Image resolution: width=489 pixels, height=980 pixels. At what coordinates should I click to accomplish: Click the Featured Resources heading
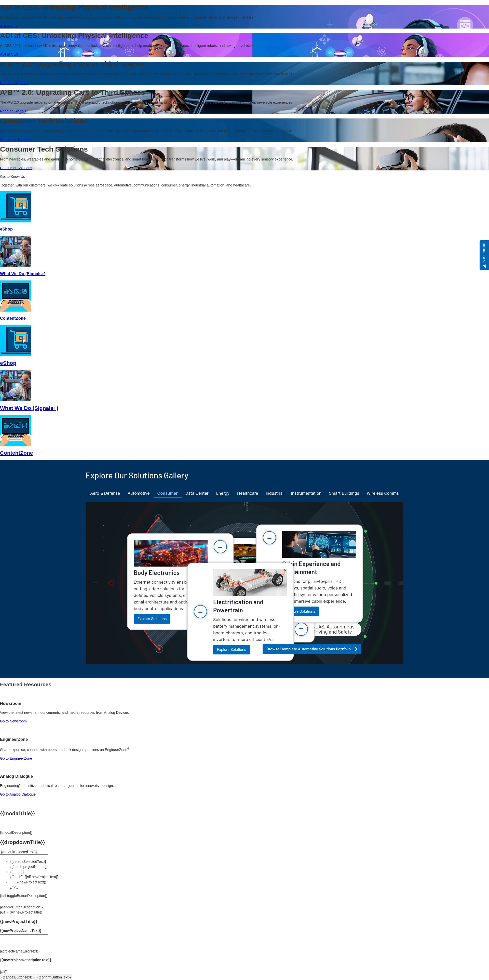click(25, 684)
